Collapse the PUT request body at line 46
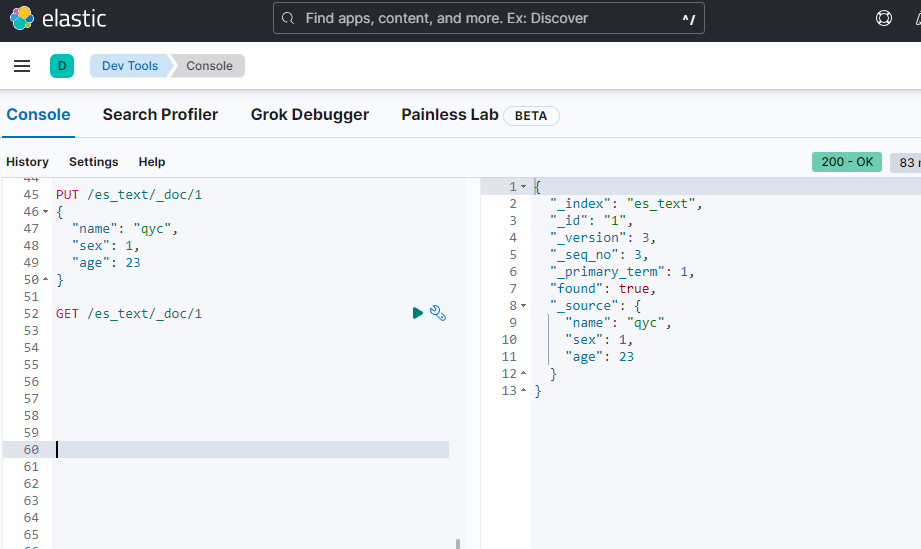 45,212
